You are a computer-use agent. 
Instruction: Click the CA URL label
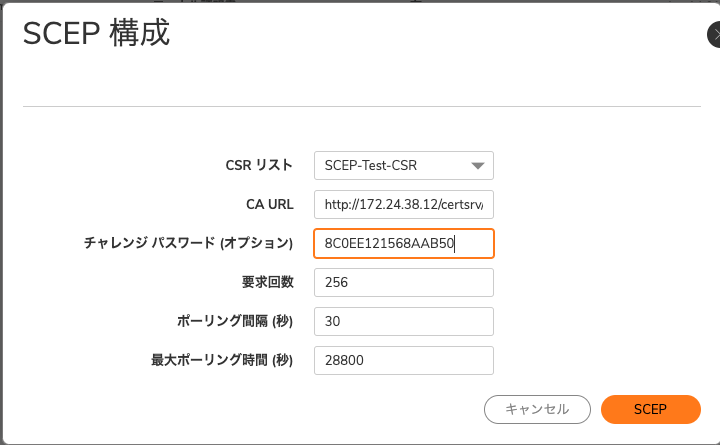270,204
